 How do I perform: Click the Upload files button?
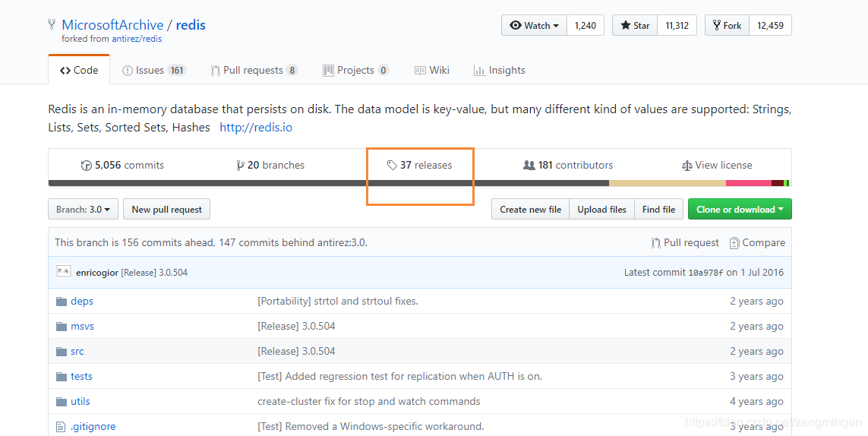(x=601, y=210)
